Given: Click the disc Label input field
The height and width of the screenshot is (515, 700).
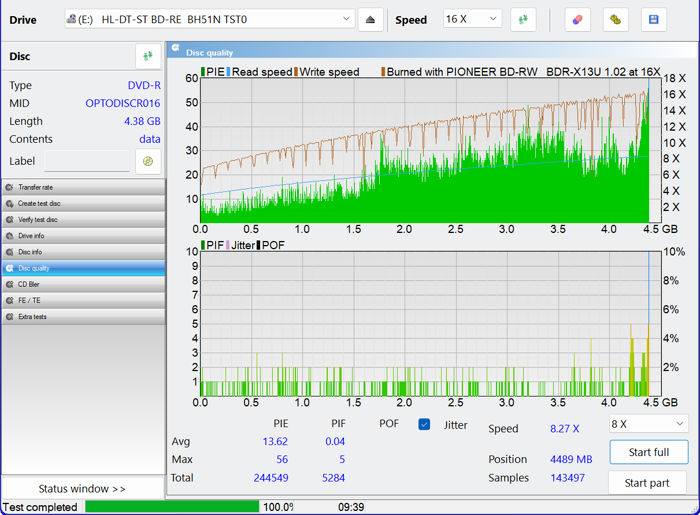Looking at the screenshot, I should click(87, 161).
